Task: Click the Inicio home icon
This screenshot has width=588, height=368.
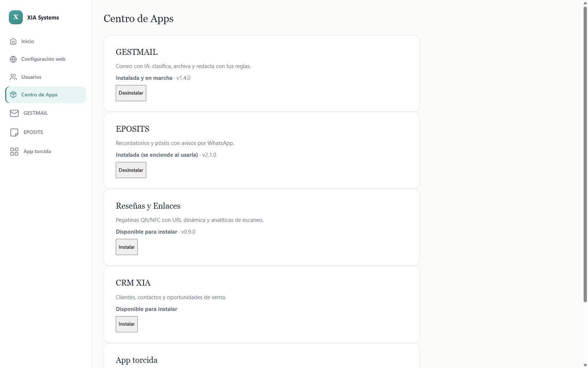Action: [x=13, y=41]
